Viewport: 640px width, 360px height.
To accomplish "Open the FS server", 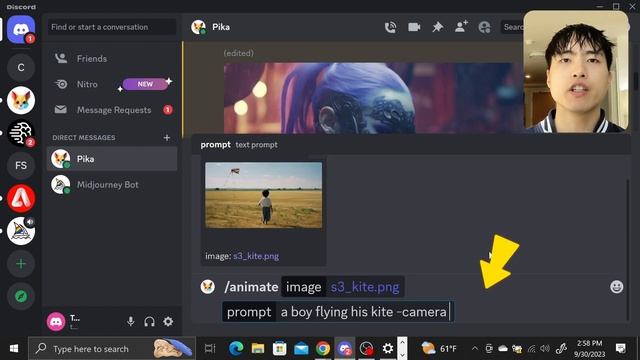I will click(x=21, y=165).
